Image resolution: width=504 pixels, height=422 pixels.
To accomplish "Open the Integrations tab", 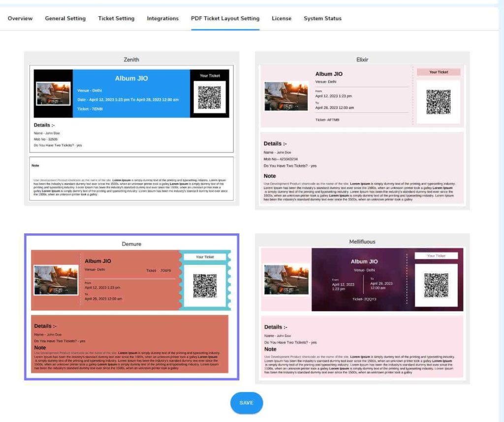I will tap(162, 18).
